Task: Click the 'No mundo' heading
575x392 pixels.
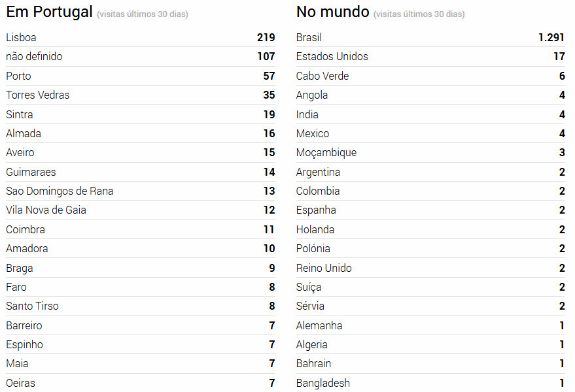Action: 333,12
